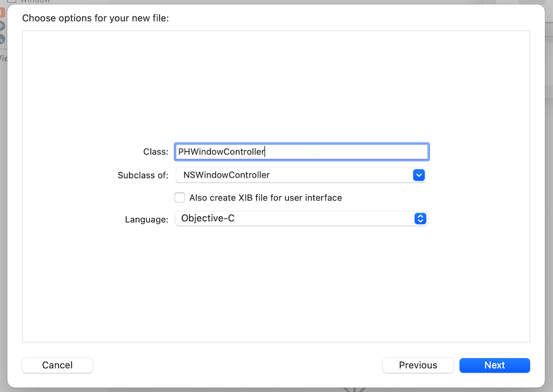Screen dimensions: 553x392
Task: Open the Subclass of dropdown arrow
Action: point(418,175)
